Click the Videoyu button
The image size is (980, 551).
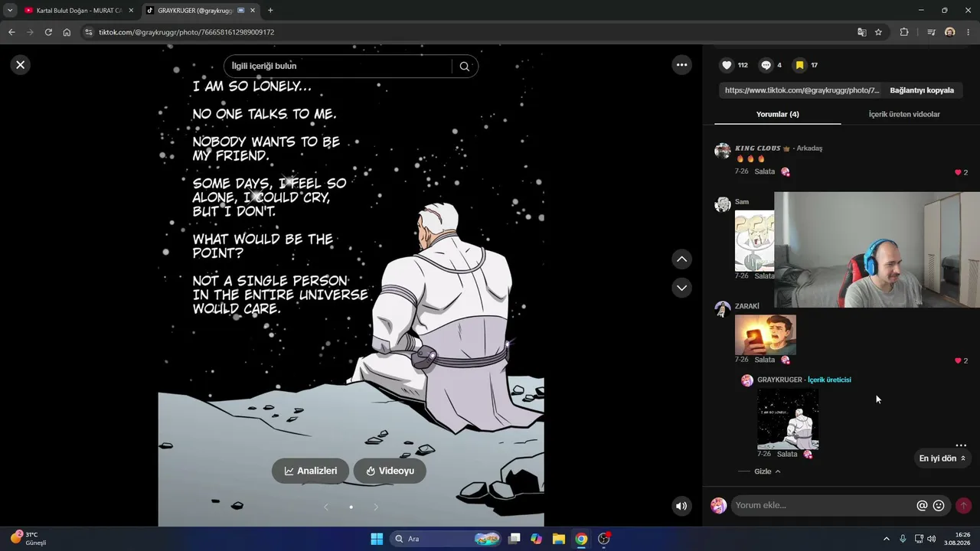point(390,471)
